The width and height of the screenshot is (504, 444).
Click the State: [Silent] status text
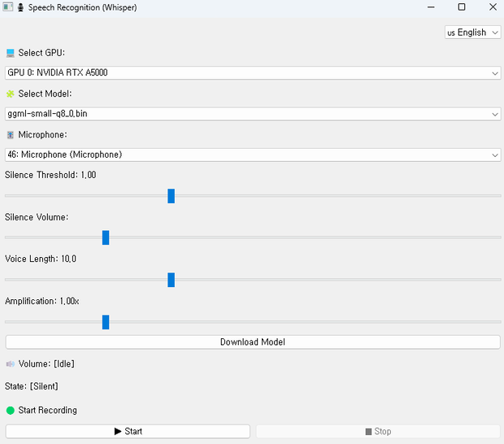[32, 386]
